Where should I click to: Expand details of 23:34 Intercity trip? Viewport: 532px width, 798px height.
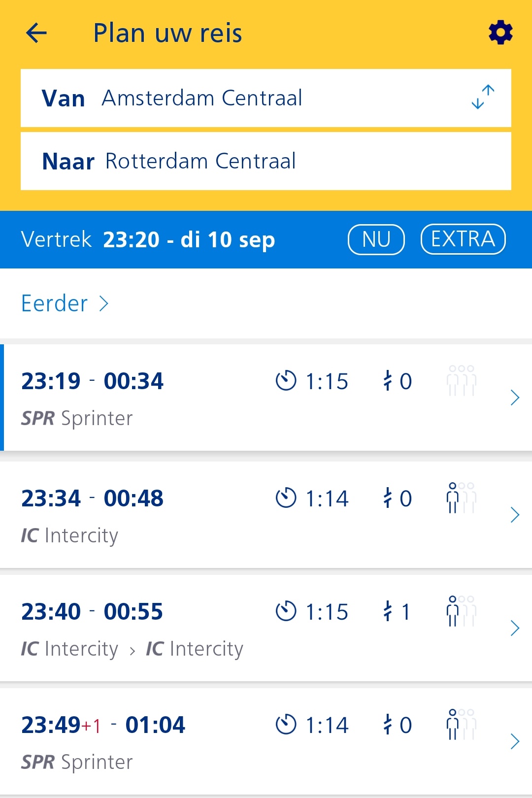click(x=515, y=515)
